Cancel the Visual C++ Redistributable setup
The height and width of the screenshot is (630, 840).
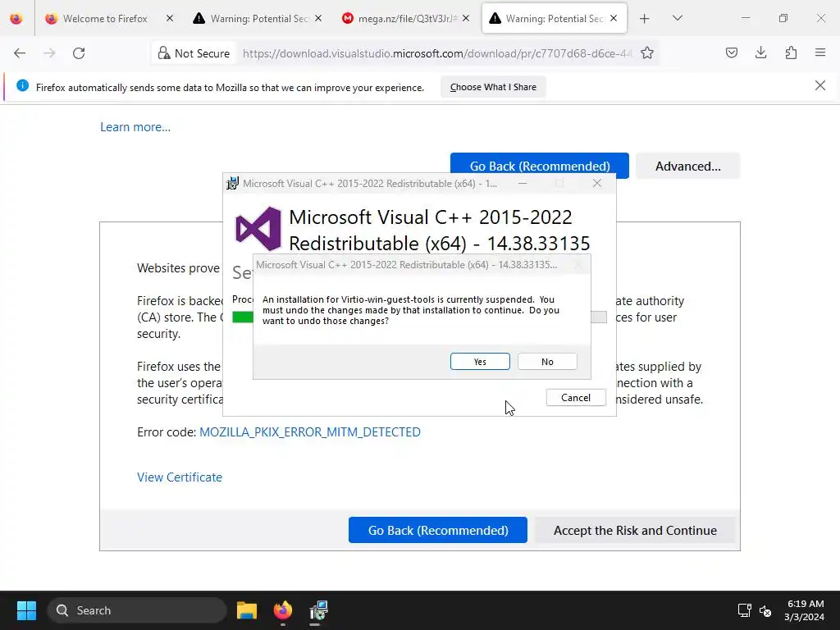576,398
